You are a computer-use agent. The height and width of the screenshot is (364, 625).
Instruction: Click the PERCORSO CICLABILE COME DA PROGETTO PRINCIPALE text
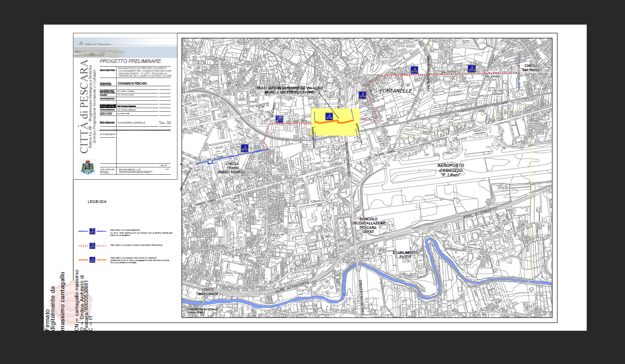click(136, 245)
